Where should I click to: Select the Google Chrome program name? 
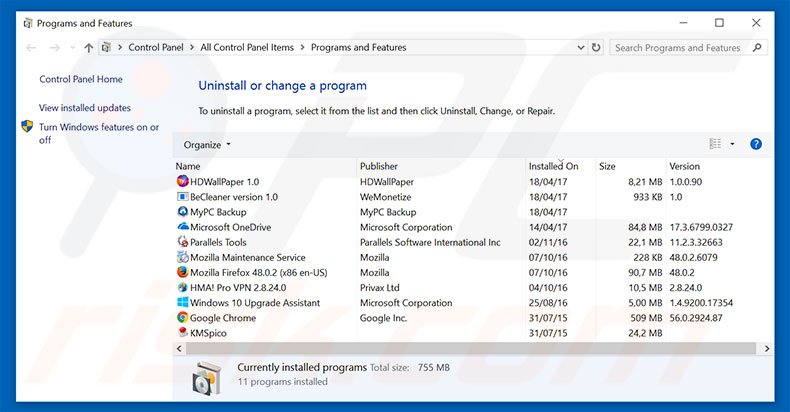(223, 318)
